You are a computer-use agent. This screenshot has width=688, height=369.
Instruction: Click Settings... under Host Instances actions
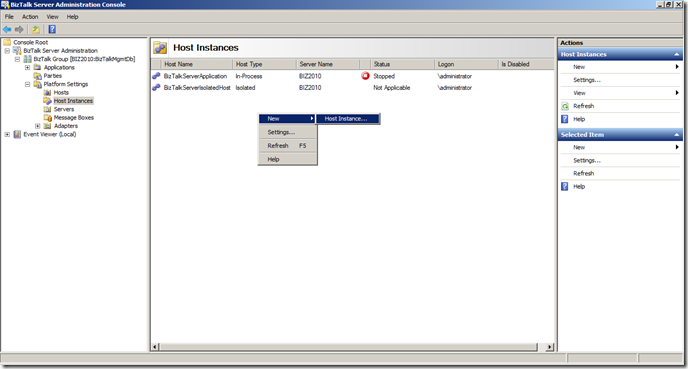click(x=587, y=80)
